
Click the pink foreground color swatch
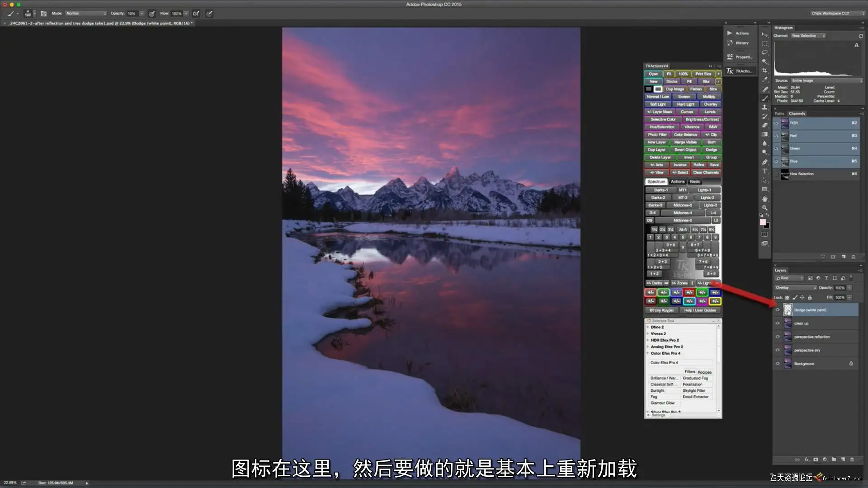(763, 222)
